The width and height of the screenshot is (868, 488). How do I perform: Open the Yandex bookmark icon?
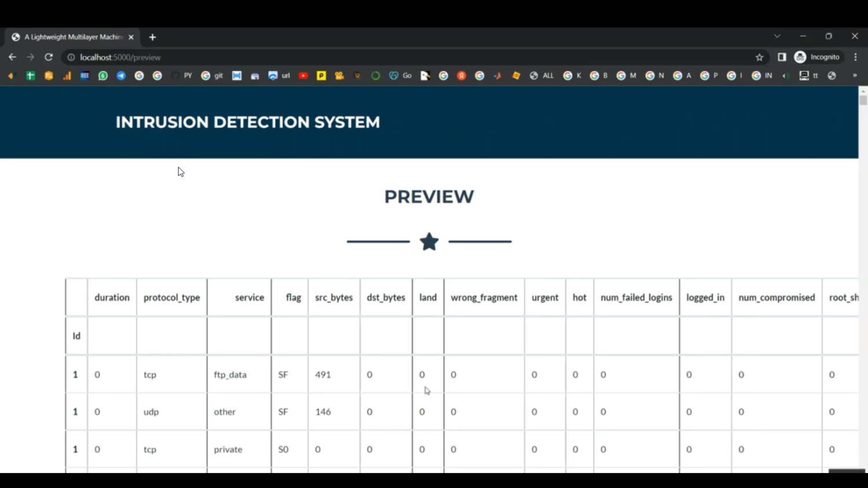click(x=461, y=76)
